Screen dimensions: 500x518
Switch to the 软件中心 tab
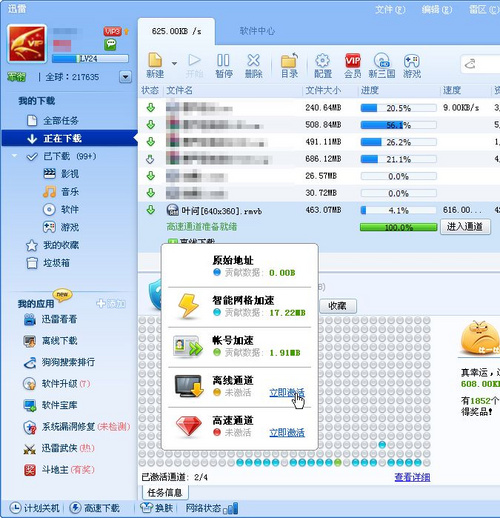[257, 31]
